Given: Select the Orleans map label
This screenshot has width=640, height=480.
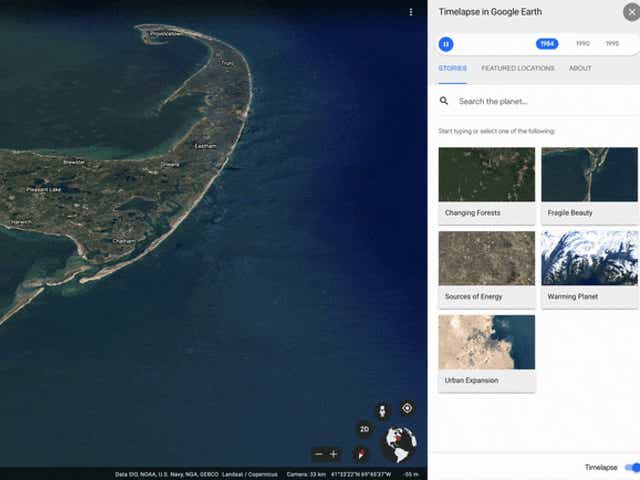Looking at the screenshot, I should click(x=170, y=164).
